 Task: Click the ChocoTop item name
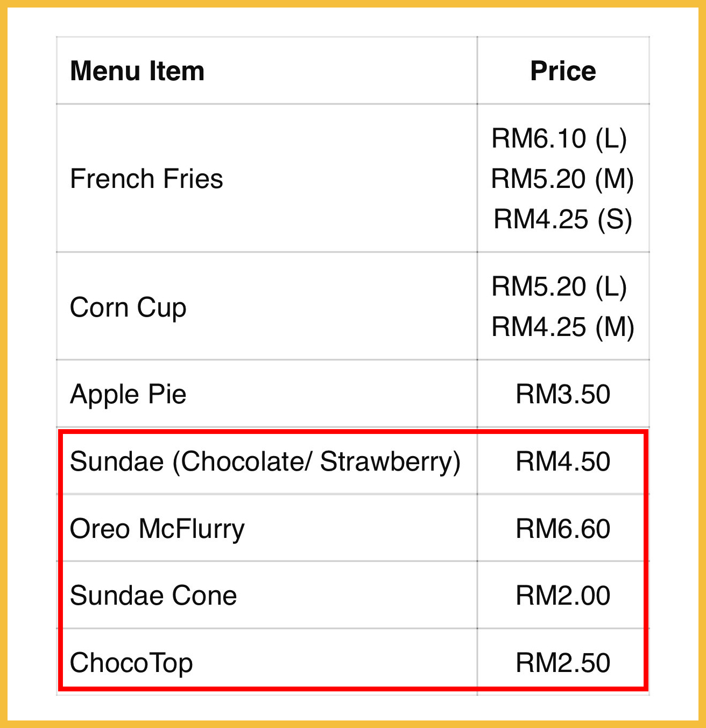(131, 663)
